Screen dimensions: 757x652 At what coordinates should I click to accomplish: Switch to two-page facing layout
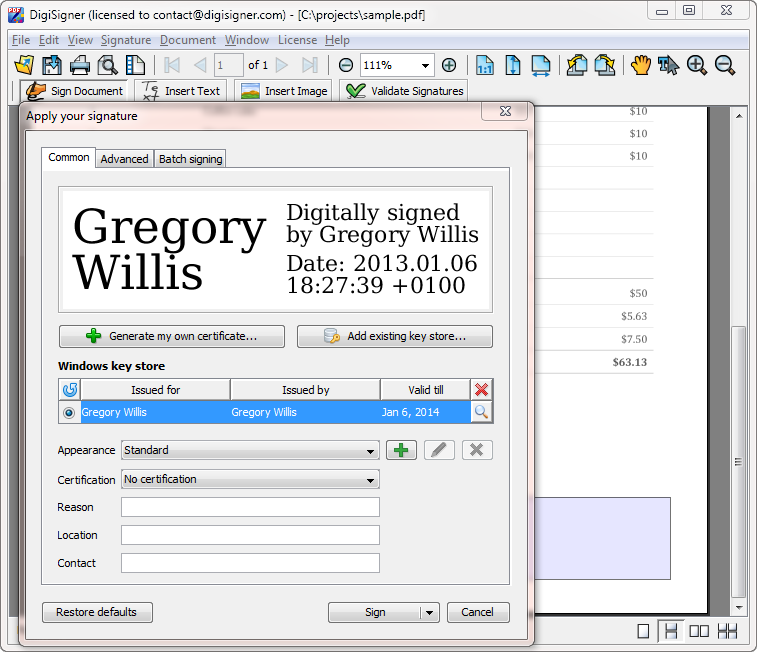(699, 631)
